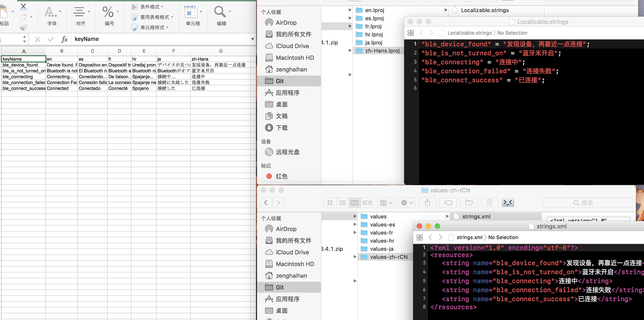This screenshot has height=320, width=644.
Task: Click the Copy icon in Excel ribbon
Action: (x=23, y=17)
